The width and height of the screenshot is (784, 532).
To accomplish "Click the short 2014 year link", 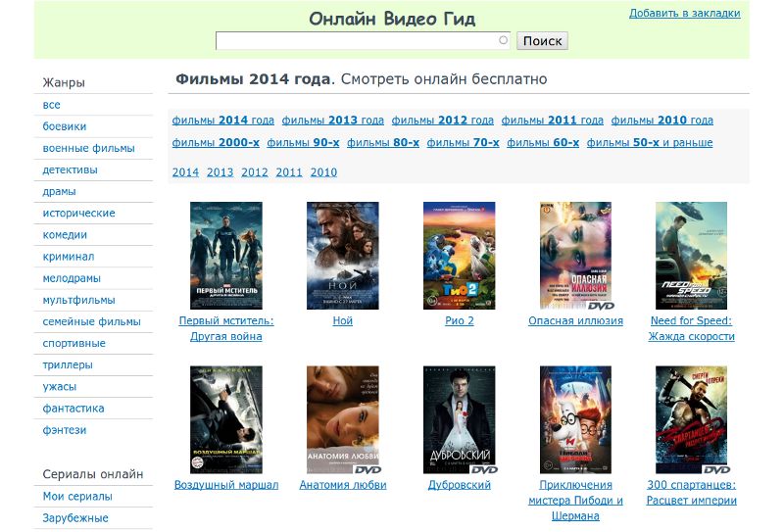I will 185,172.
